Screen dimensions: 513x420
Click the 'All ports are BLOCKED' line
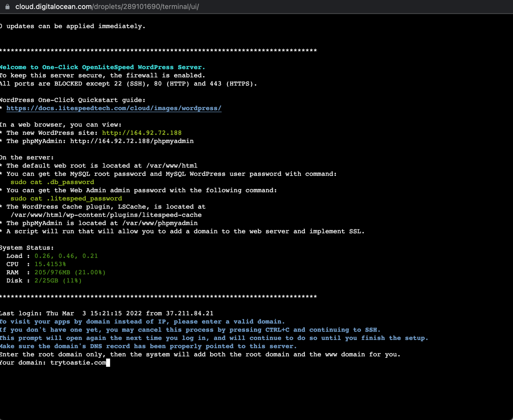pyautogui.click(x=129, y=84)
